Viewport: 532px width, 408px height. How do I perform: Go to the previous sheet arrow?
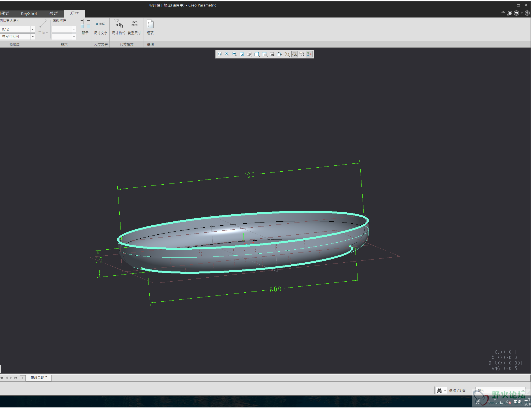(7, 378)
